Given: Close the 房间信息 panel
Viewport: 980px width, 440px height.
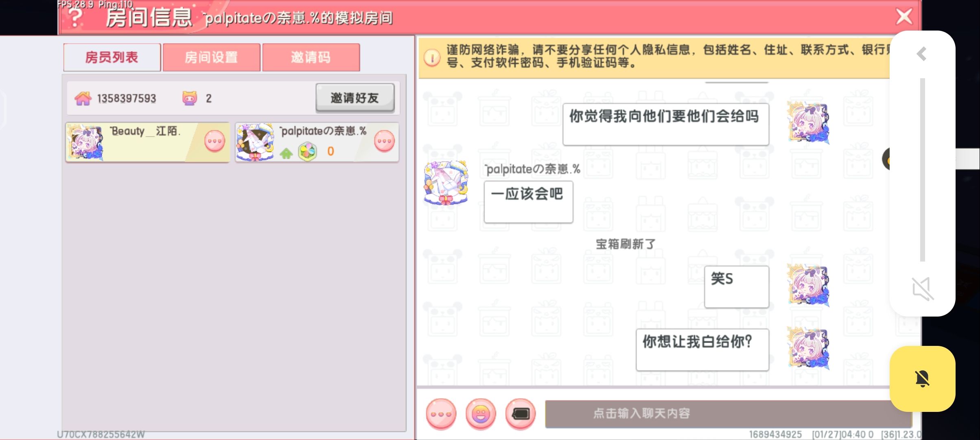Looking at the screenshot, I should (x=904, y=17).
